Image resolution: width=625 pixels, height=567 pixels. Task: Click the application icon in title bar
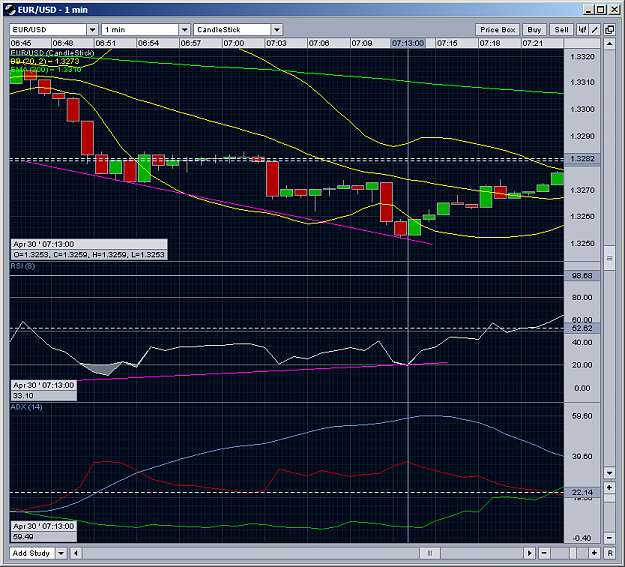[x=10, y=10]
